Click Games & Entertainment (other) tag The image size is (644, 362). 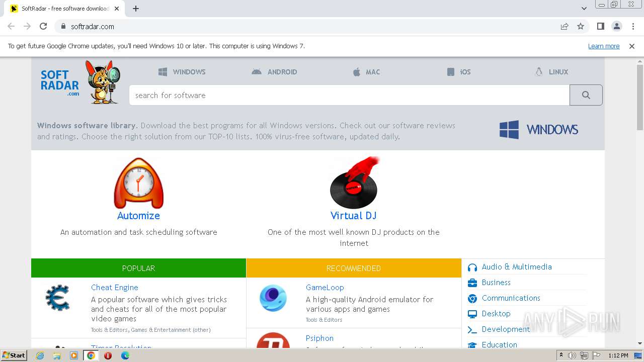pos(172,330)
